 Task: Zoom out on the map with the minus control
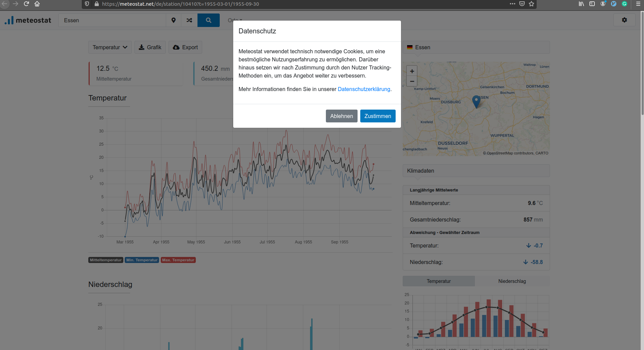point(412,81)
